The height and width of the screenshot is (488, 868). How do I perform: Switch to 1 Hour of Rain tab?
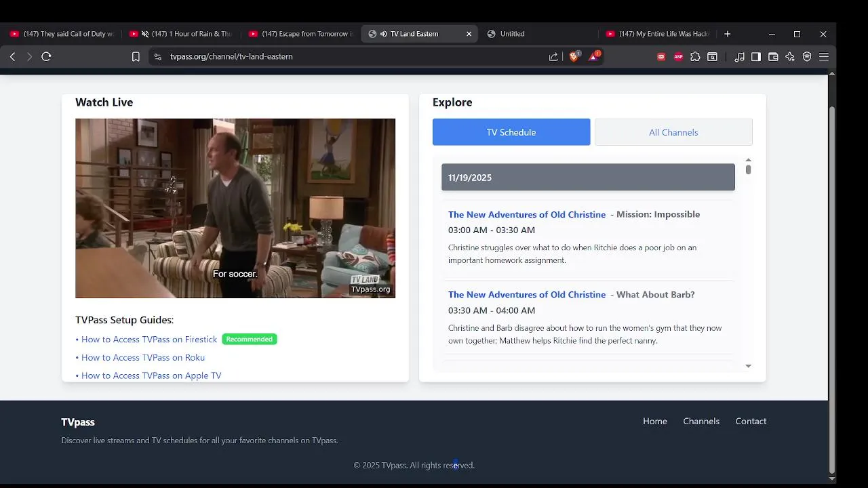coord(182,34)
